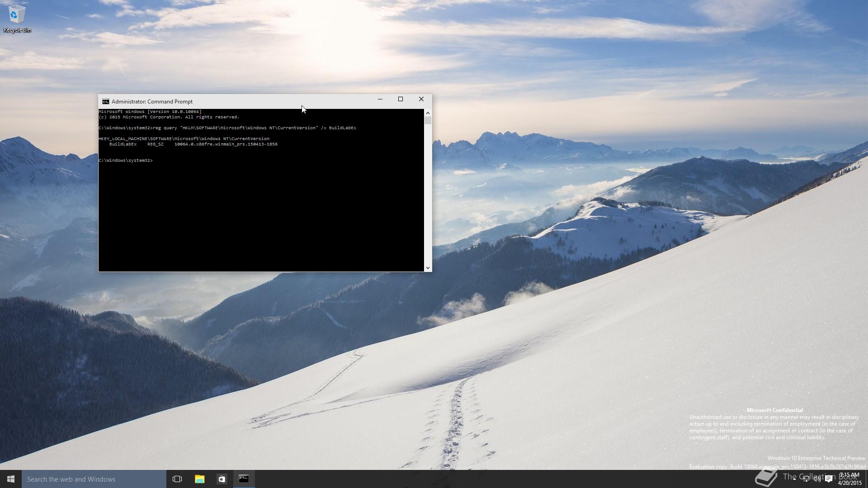Open the Store app from the taskbar
This screenshot has height=488, width=868.
(222, 479)
